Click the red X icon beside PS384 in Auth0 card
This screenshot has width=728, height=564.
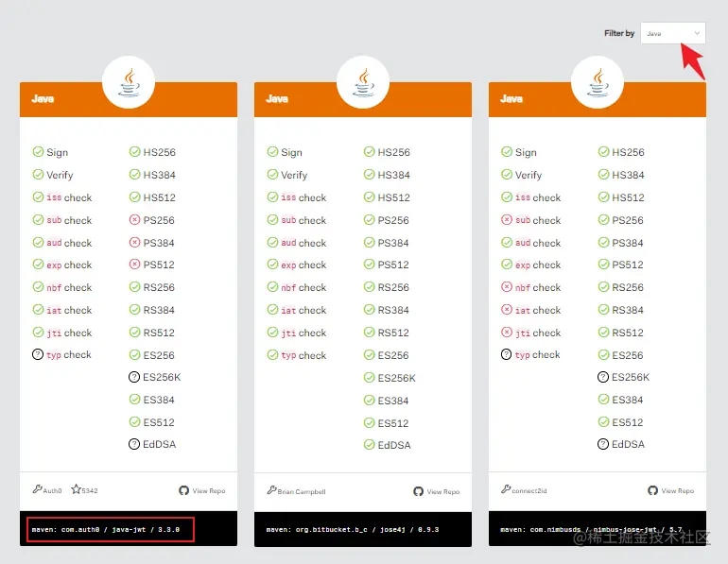[x=134, y=242]
